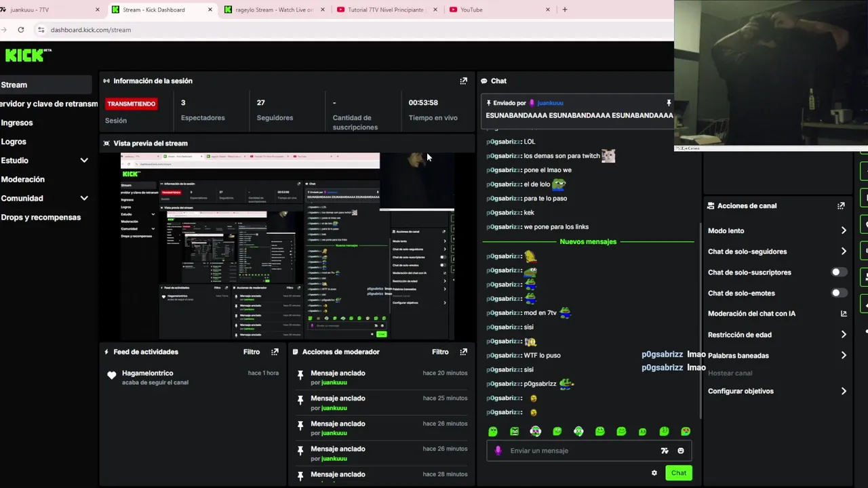Pop out the Información de la sesión panel
The height and width of the screenshot is (488, 868).
pos(464,81)
